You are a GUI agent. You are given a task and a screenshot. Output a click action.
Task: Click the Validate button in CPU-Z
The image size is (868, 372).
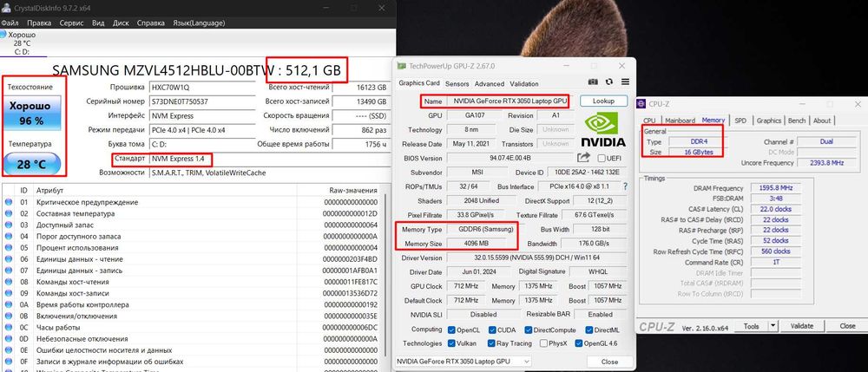(x=801, y=326)
